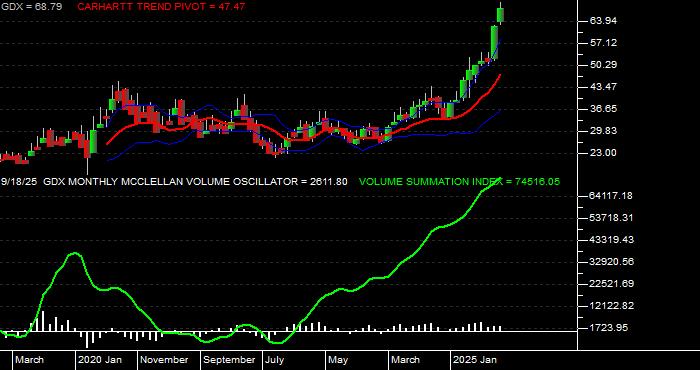700x370 pixels.
Task: Select the September time axis marker
Action: [x=229, y=360]
